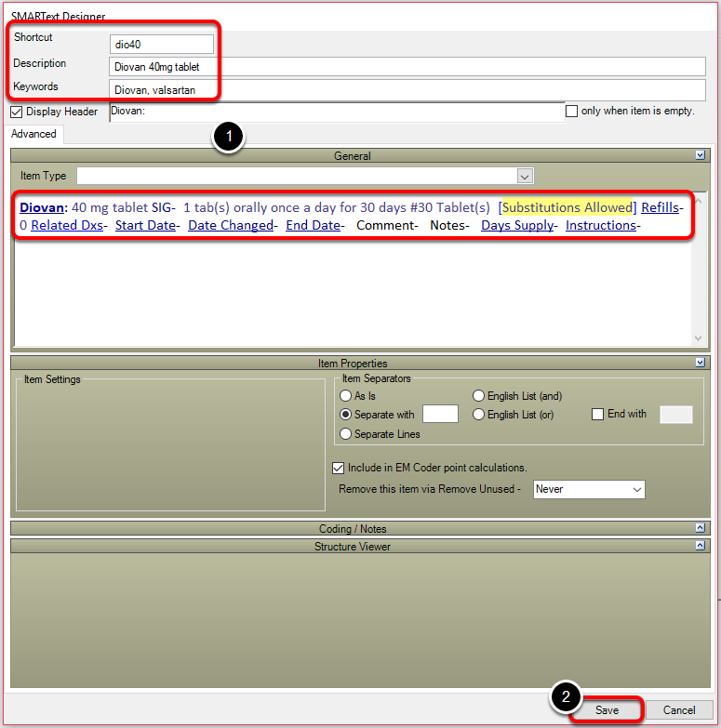Click the Coding / Notes header bar

[360, 528]
